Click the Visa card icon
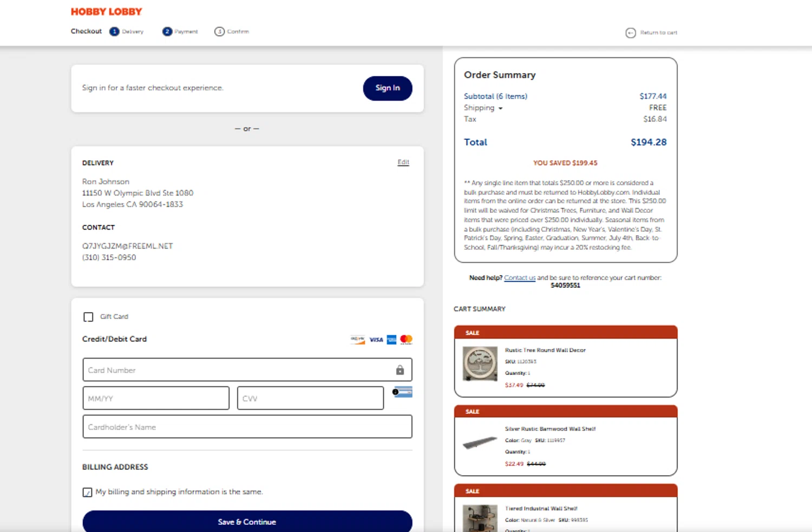Screen dimensions: 812x532 point(376,340)
